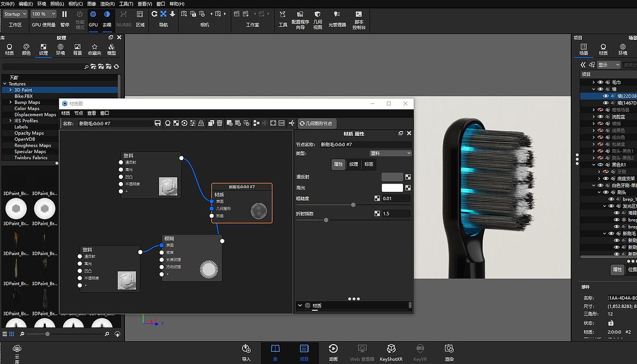Toggle GPU mode in the ribbon
Viewport: 637px width, 364px height.
tap(93, 18)
